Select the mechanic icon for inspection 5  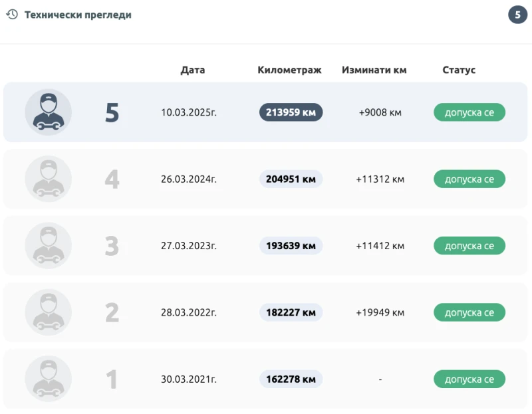coord(48,112)
